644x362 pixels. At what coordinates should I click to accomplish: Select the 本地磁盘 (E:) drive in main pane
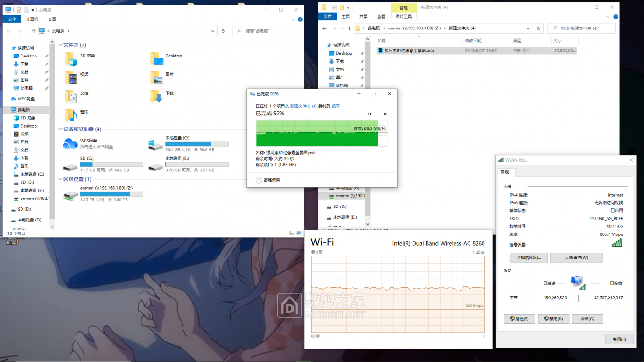point(189,164)
